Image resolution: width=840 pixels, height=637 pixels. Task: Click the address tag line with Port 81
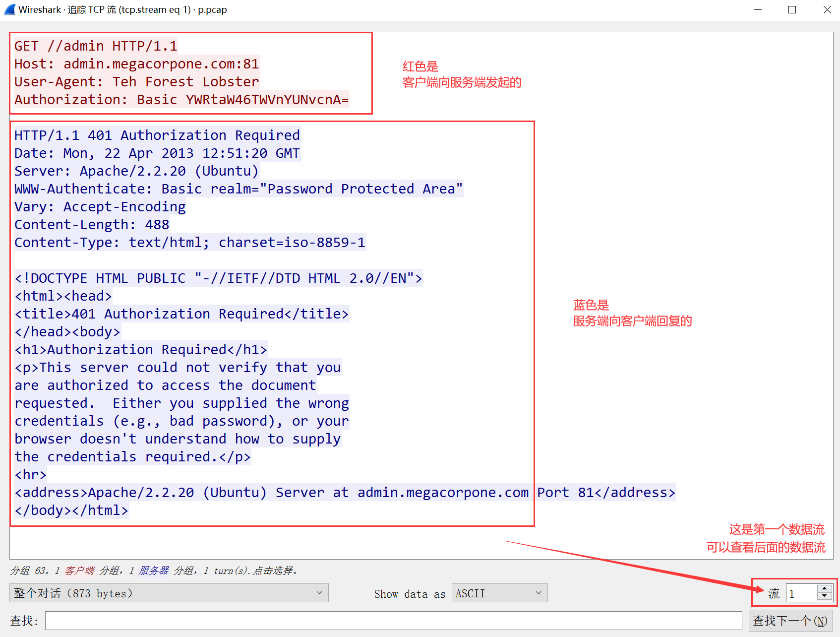pos(345,493)
